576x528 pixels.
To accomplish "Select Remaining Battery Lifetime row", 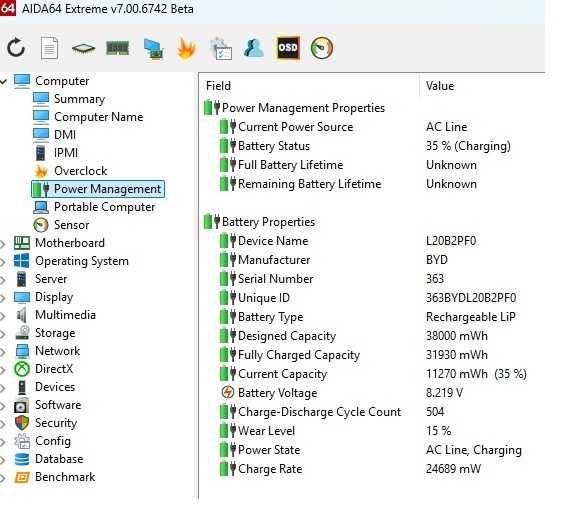I will [x=348, y=184].
